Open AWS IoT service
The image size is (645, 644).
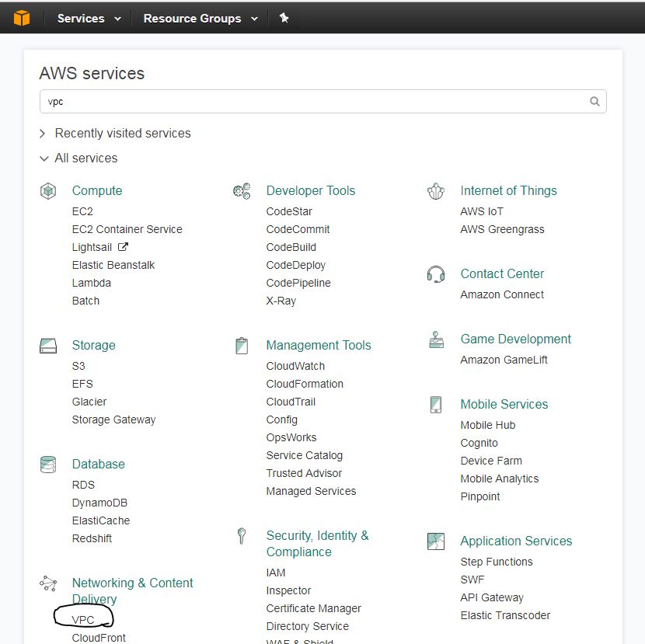(x=482, y=211)
